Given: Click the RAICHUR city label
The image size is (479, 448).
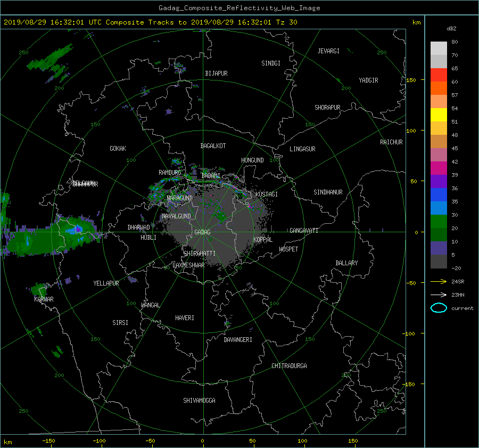Looking at the screenshot, I should click(391, 142).
